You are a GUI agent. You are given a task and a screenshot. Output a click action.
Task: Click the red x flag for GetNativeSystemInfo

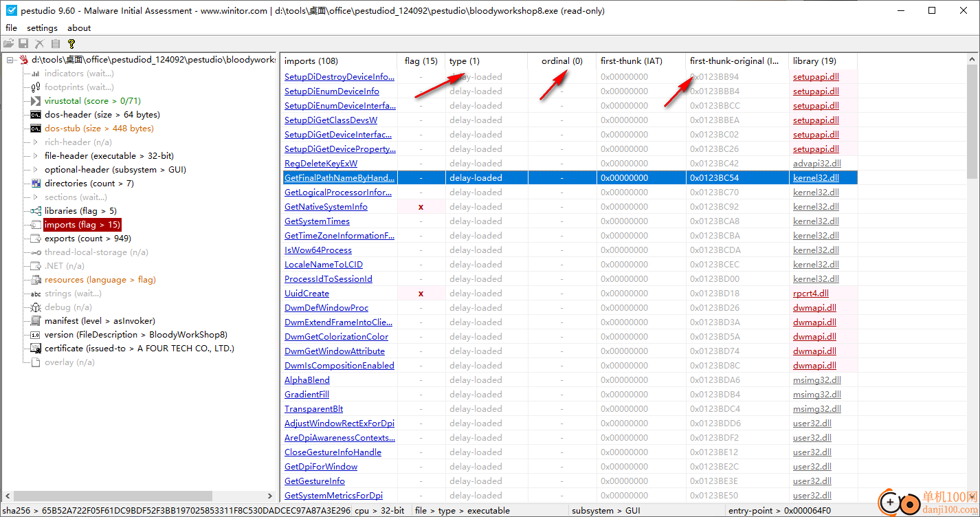[421, 207]
